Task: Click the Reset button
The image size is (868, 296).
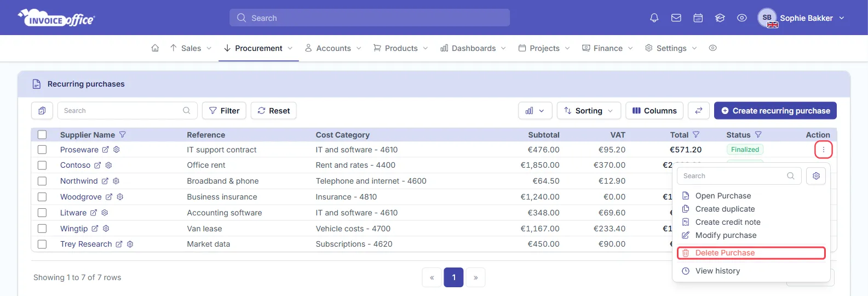Action: 274,111
